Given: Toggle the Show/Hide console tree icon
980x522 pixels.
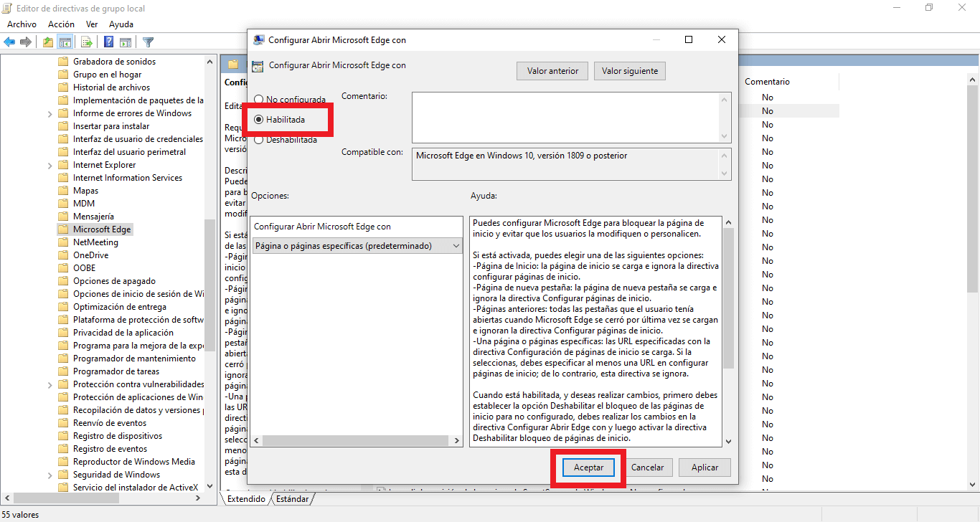Looking at the screenshot, I should click(x=65, y=42).
